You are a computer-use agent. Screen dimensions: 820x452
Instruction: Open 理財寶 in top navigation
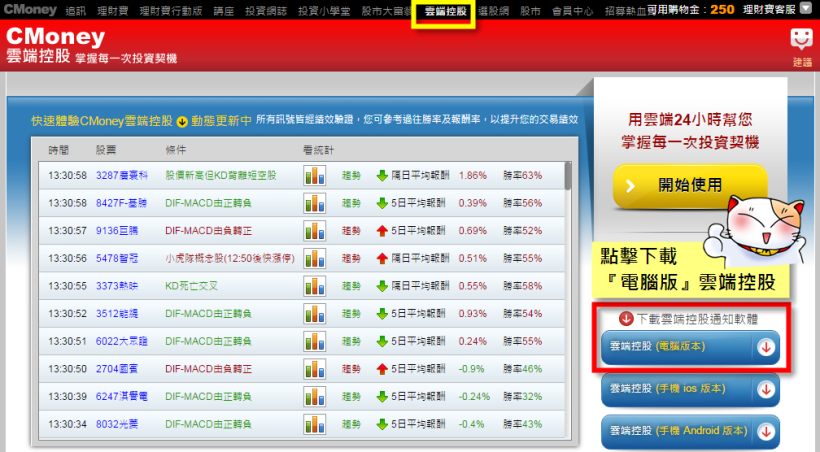pos(112,10)
